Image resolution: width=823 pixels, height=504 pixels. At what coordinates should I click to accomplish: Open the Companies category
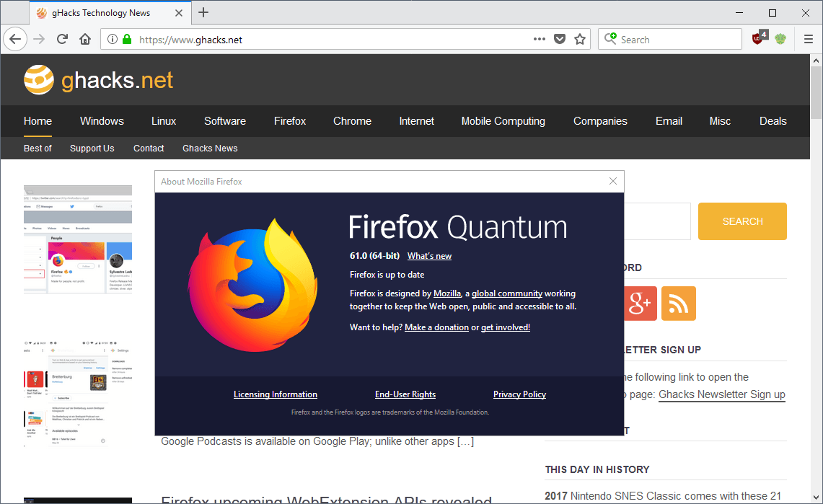(600, 121)
